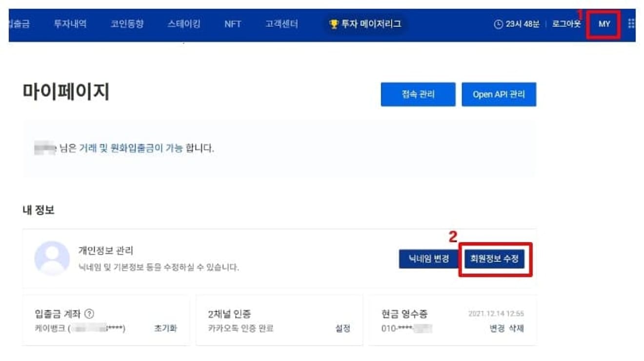Click the 카카오톡 인증 완료 text

(x=241, y=328)
